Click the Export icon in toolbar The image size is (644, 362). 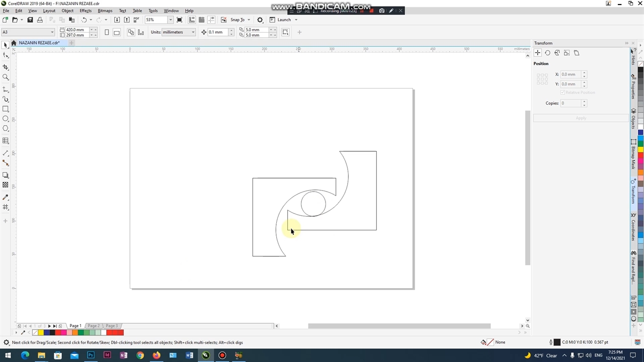click(127, 20)
